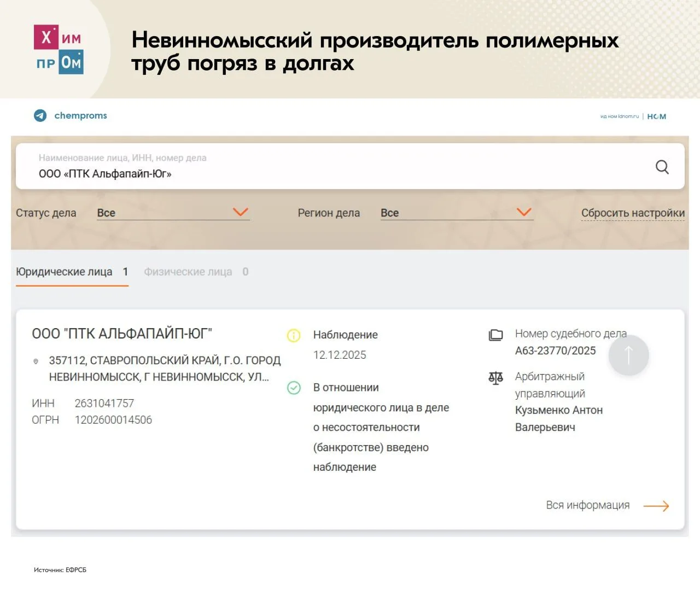Expand the Регион дела dropdown
700x590 pixels.
coord(457,213)
